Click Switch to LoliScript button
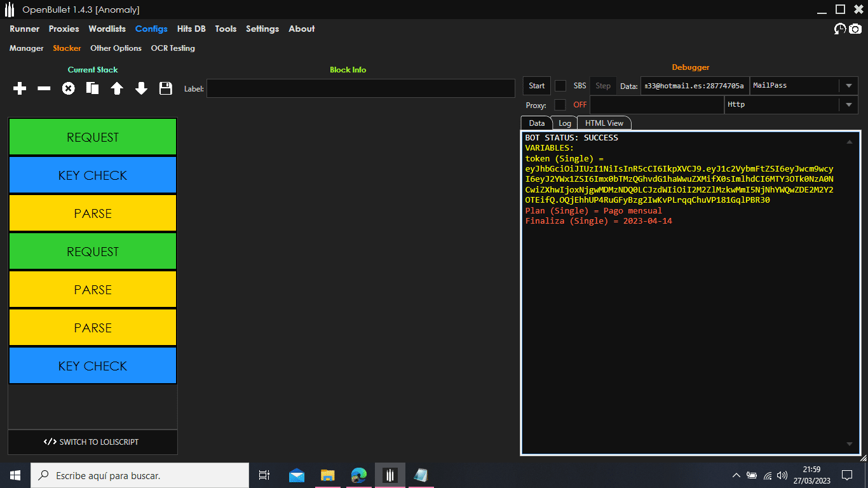Viewport: 868px width, 488px height. click(93, 442)
